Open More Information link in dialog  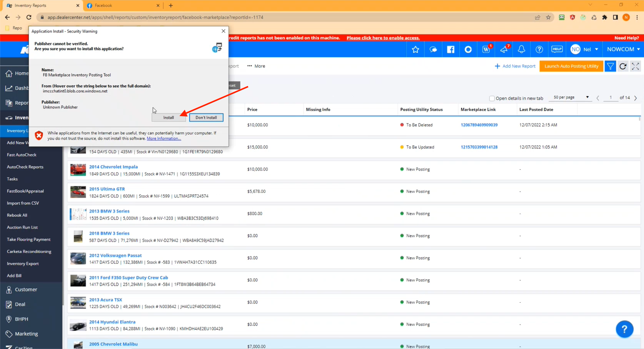(x=164, y=138)
